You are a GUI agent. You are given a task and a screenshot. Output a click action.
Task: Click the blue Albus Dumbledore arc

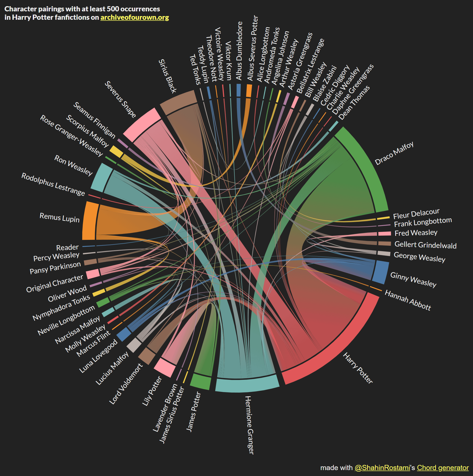(238, 90)
